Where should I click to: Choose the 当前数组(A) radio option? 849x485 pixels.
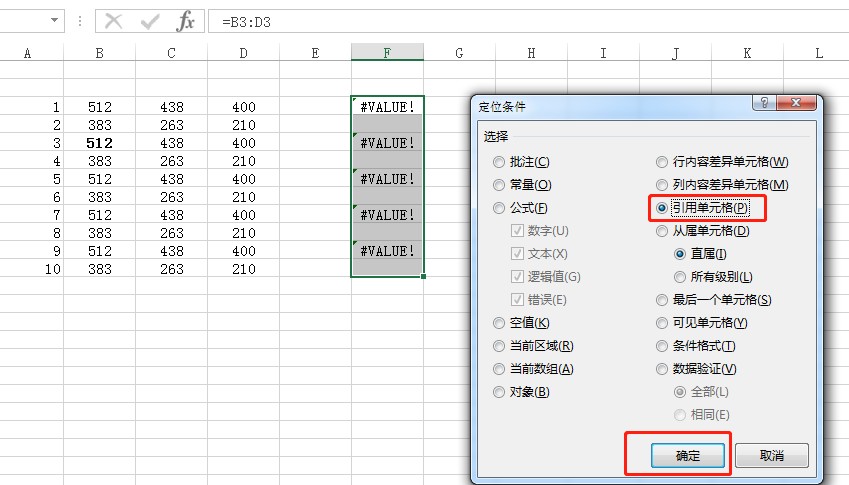click(x=533, y=369)
